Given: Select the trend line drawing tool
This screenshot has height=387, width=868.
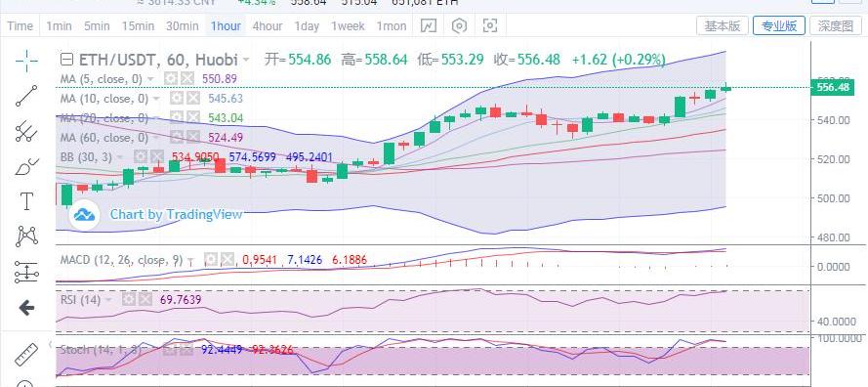Looking at the screenshot, I should (x=26, y=96).
